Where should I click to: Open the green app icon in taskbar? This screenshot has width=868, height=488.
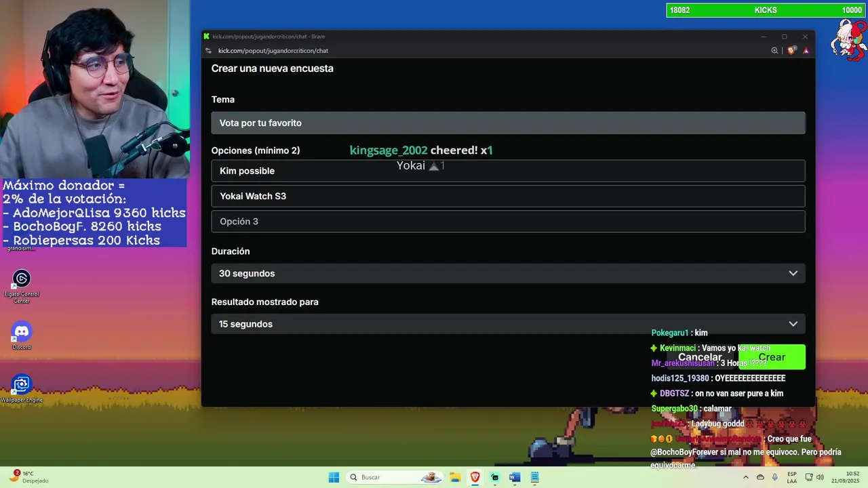click(495, 477)
